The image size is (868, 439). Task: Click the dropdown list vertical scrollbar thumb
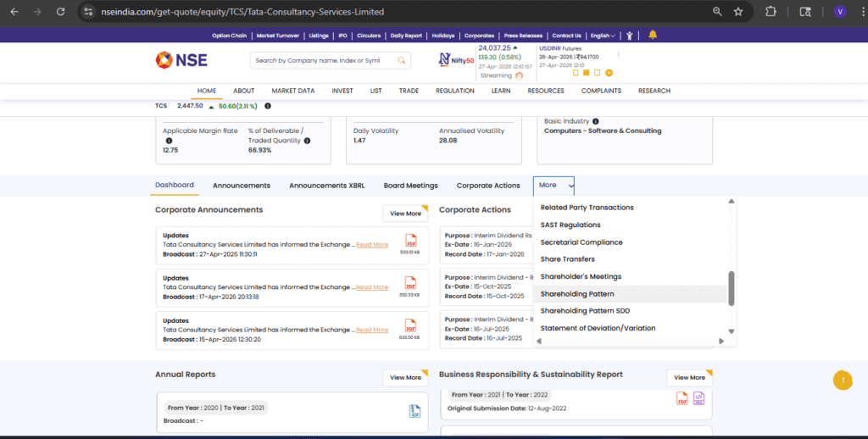click(732, 288)
